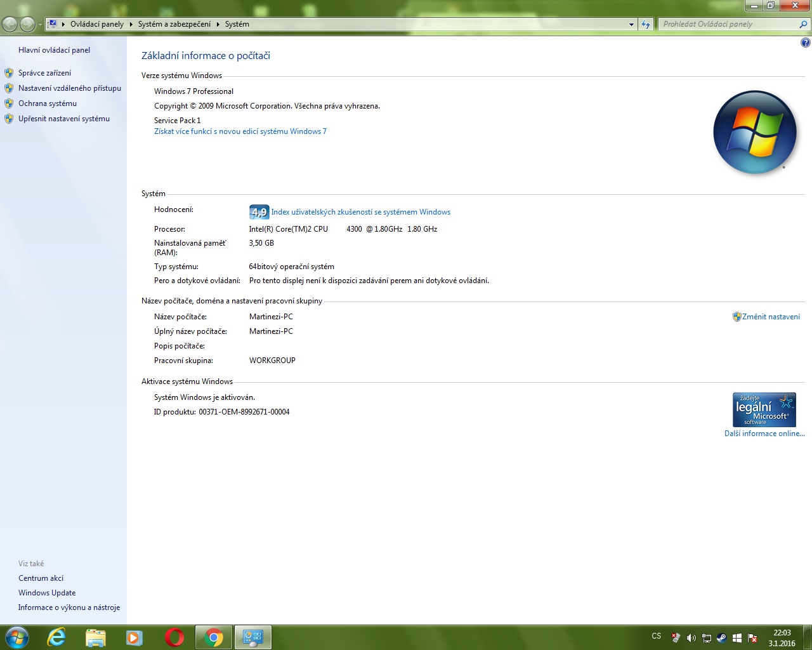812x650 pixels.
Task: Click Martinezi-PC in the Název počítače row
Action: pyautogui.click(x=271, y=317)
